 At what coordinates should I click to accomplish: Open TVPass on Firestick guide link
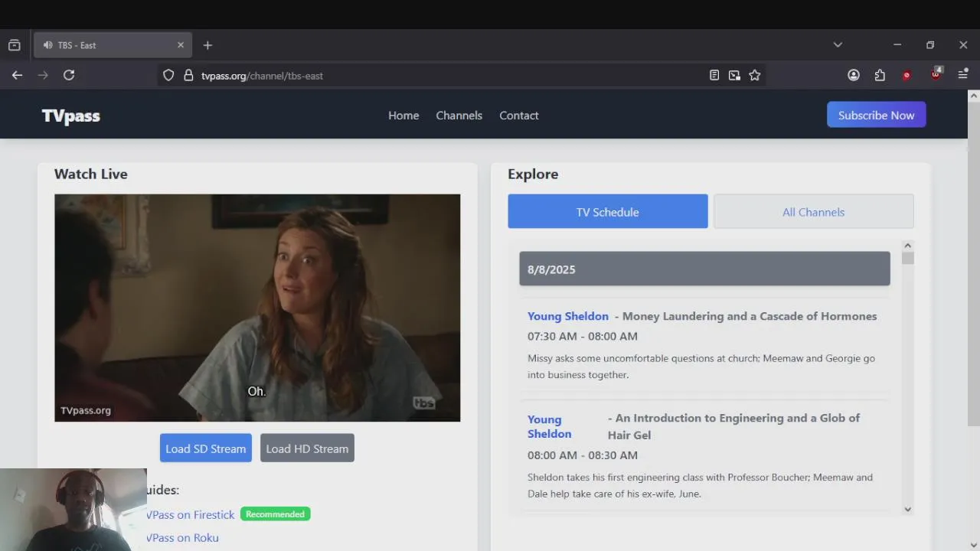pyautogui.click(x=191, y=515)
